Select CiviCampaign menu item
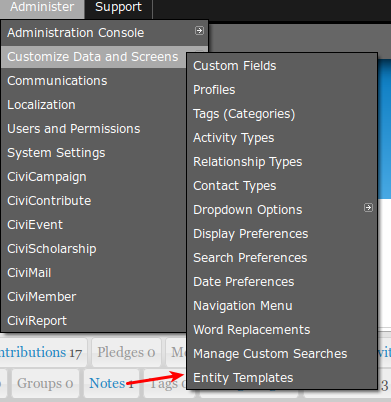Viewport: 391px width, 402px height. click(x=93, y=177)
